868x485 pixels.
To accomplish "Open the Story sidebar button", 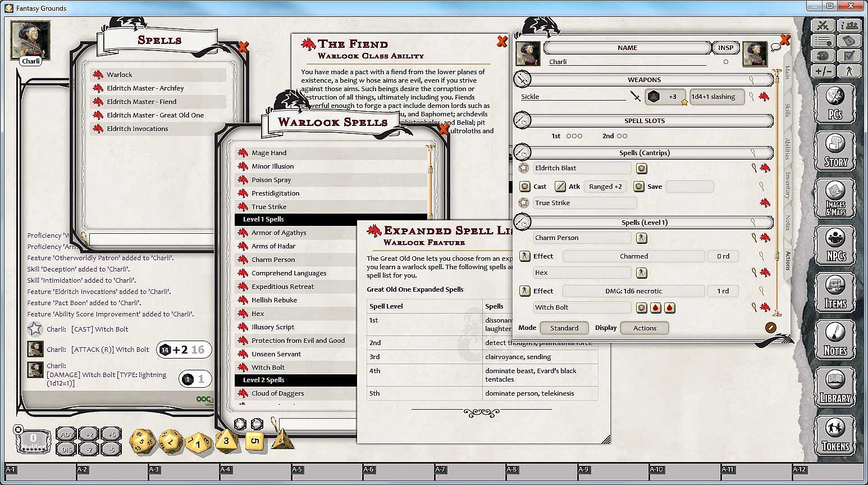I will pos(835,151).
